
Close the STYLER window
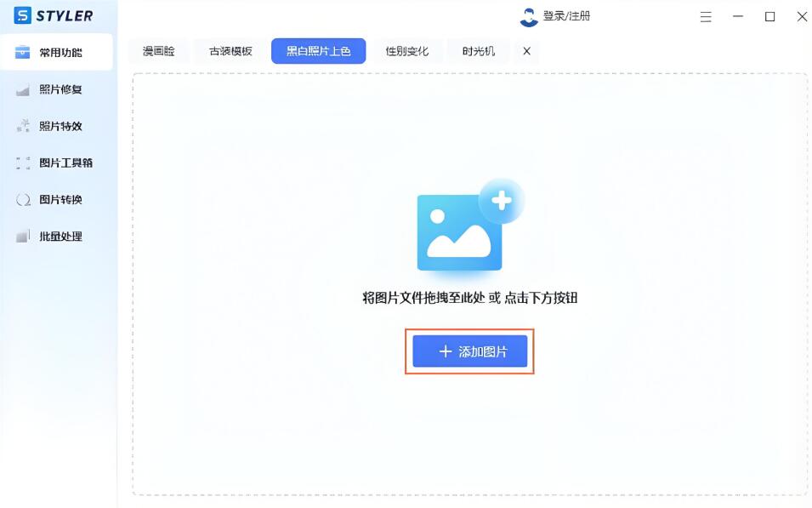click(x=802, y=16)
